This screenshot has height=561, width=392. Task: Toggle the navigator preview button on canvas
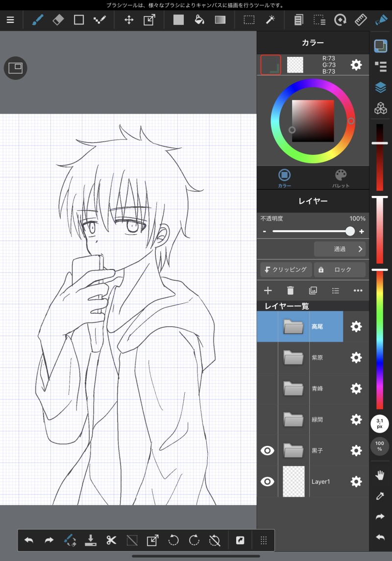[15, 68]
